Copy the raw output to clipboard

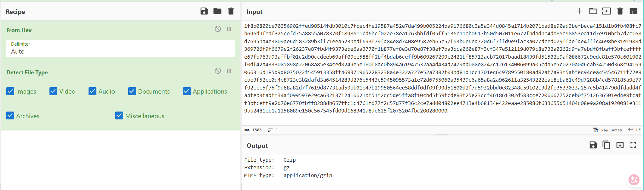(x=606, y=145)
